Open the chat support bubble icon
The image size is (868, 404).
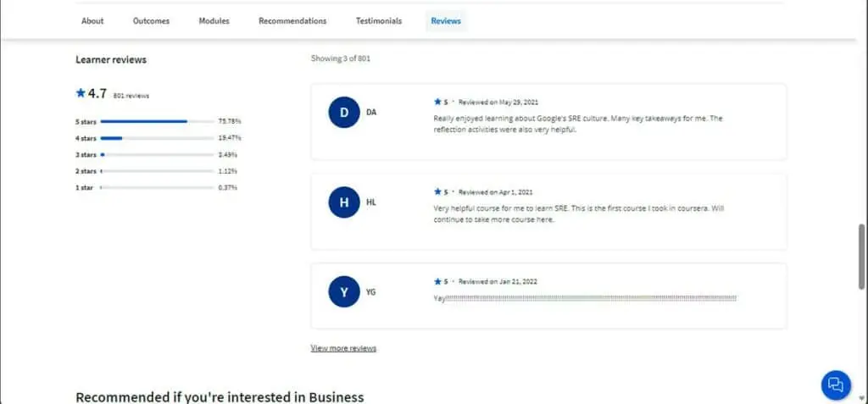[x=835, y=385]
